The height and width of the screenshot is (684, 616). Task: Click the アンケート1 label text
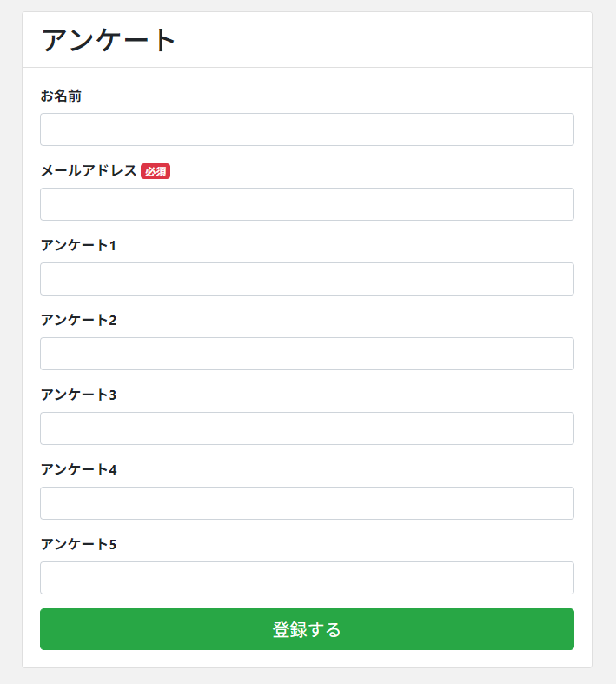coord(78,246)
